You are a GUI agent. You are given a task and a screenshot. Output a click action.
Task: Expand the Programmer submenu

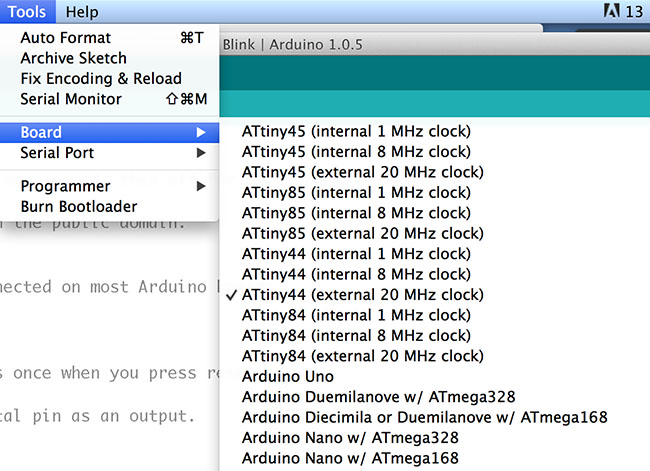(x=109, y=186)
